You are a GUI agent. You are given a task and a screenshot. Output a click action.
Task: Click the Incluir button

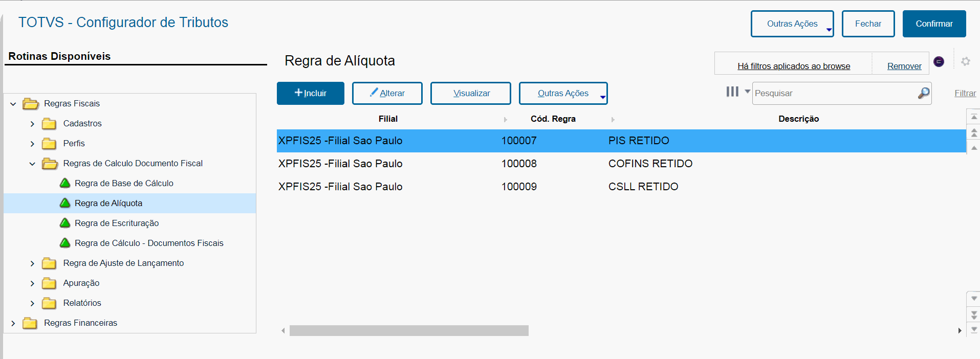click(310, 93)
